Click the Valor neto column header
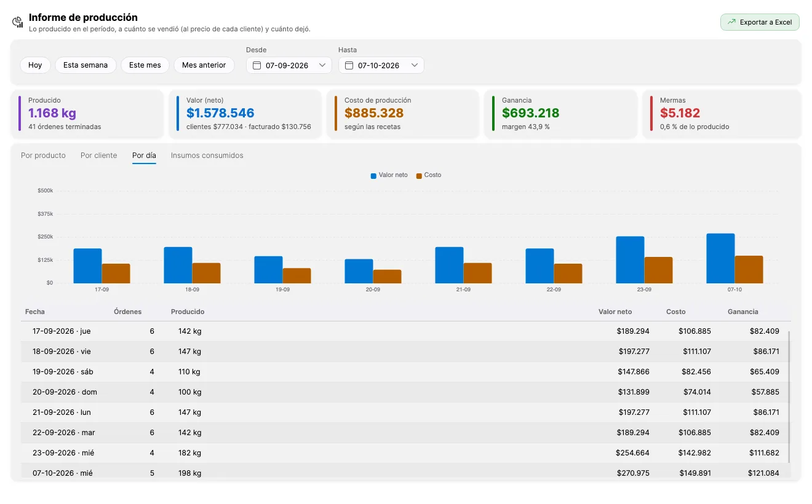The height and width of the screenshot is (504, 812). [x=615, y=312]
